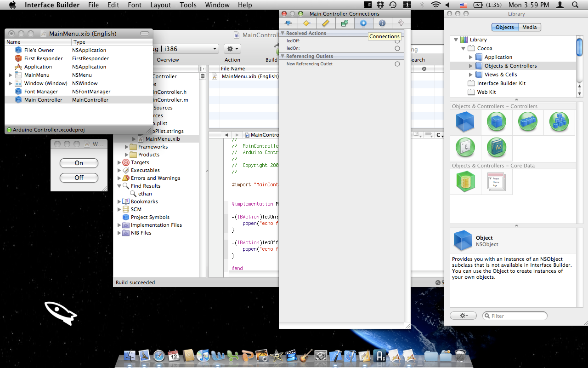This screenshot has height=368, width=588.
Task: Open the Identity inspector info tab
Action: coord(382,23)
